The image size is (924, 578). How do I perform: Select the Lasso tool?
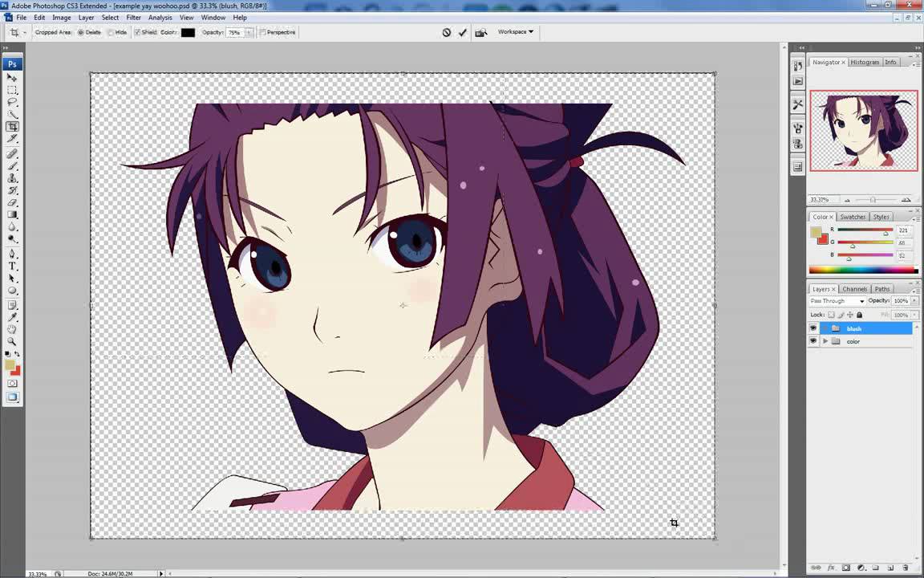pyautogui.click(x=12, y=103)
